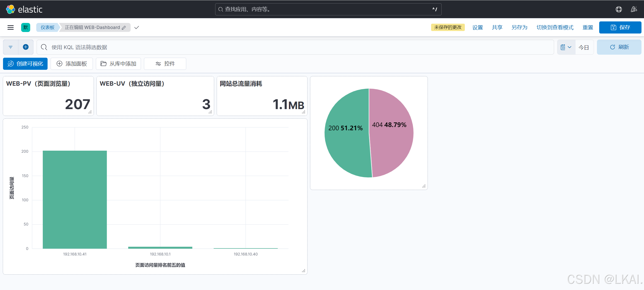This screenshot has width=644, height=290.
Task: Click the WEB-UV value 3
Action: coord(206,104)
